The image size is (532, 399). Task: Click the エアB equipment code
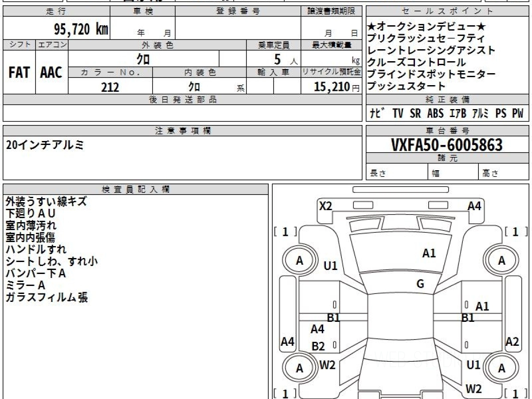pyautogui.click(x=458, y=113)
